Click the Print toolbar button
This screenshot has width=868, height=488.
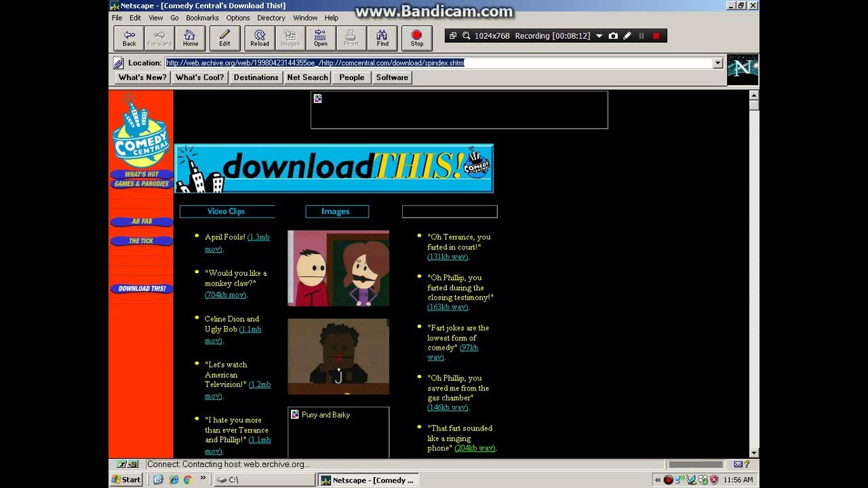[x=351, y=38]
